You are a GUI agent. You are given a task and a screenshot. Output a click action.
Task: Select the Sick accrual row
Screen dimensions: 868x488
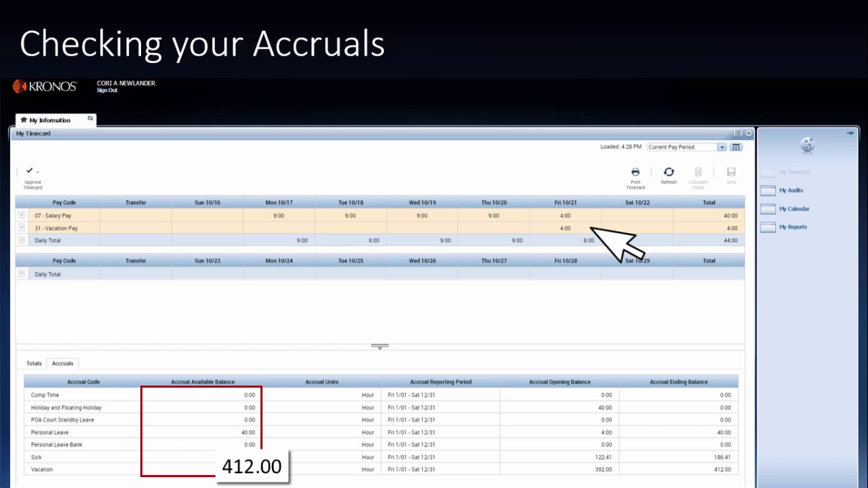click(381, 457)
